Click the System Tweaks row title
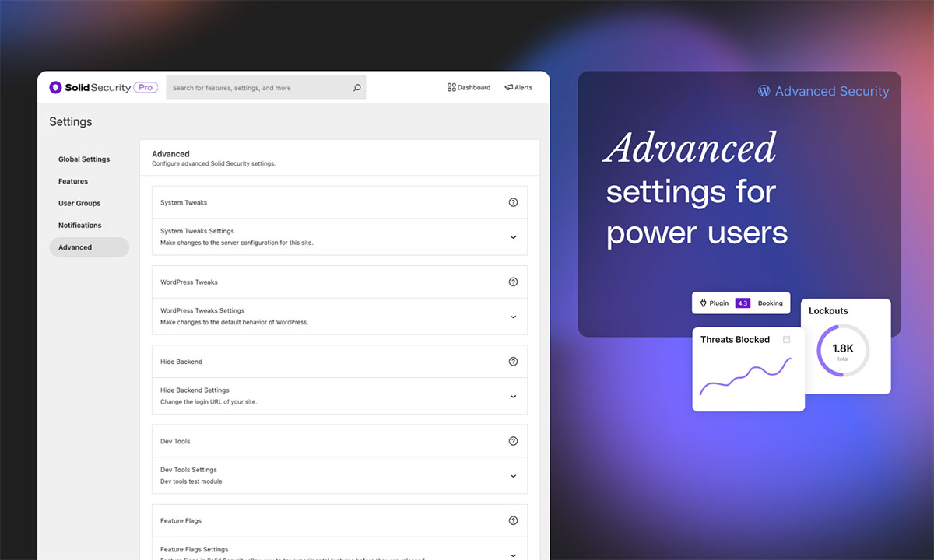Screen dimensions: 934x560 click(184, 202)
